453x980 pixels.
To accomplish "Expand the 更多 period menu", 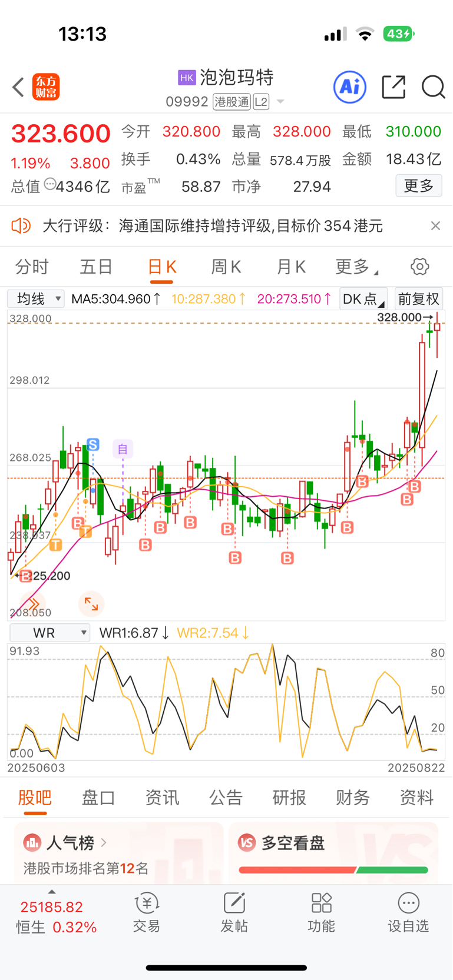I will pyautogui.click(x=356, y=267).
